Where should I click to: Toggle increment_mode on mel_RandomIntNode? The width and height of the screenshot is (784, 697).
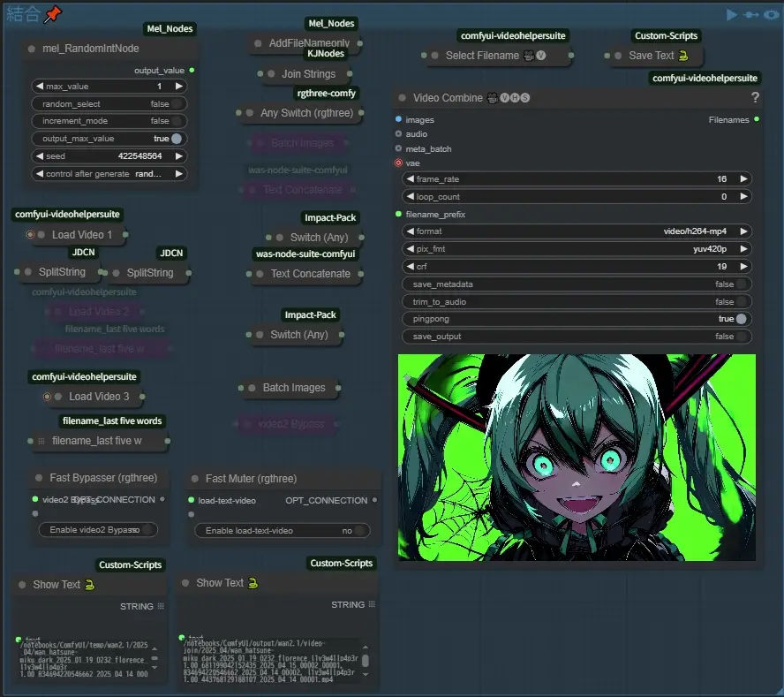pos(109,121)
